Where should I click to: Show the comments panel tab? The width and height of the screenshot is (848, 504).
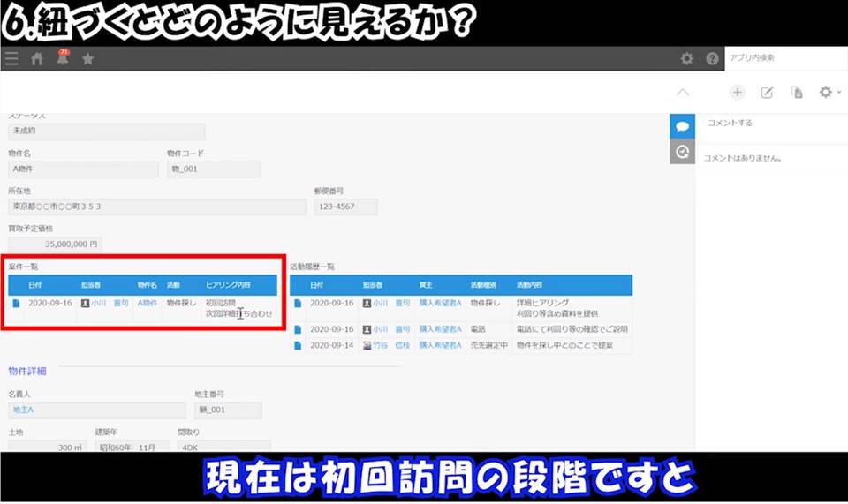click(682, 126)
